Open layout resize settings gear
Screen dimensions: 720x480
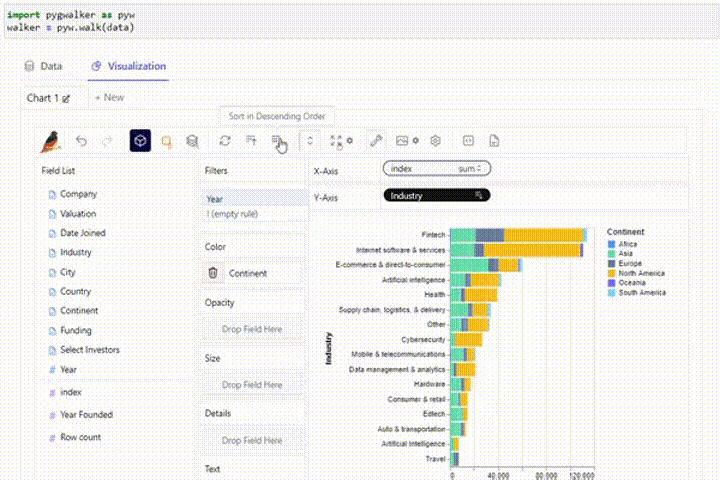coord(350,141)
